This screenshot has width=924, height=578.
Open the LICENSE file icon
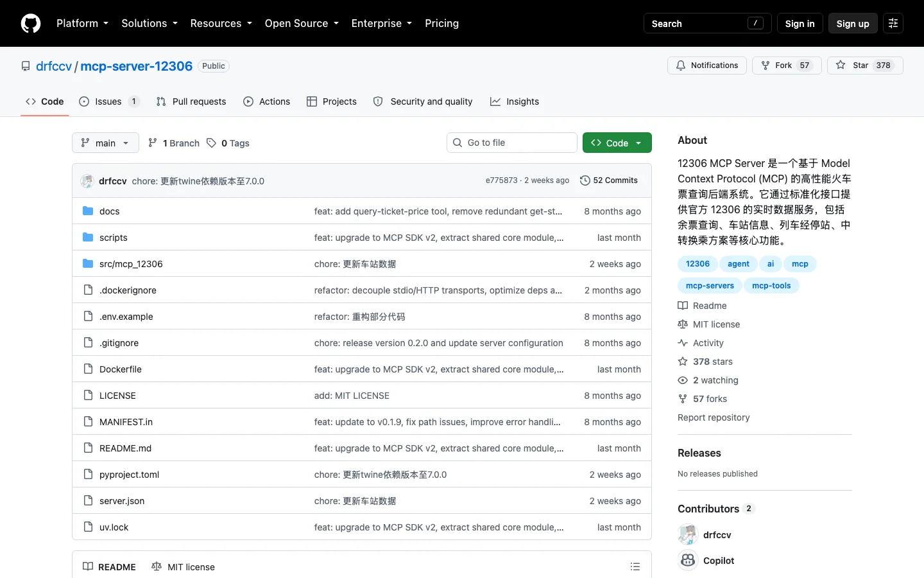pyautogui.click(x=88, y=396)
